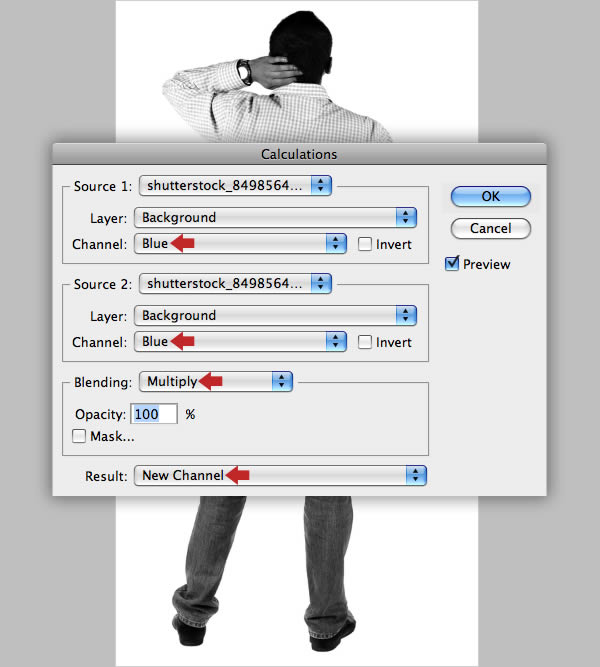Screen dimensions: 600x667
Task: Open the Source 2 document dropdown
Action: [x=235, y=283]
